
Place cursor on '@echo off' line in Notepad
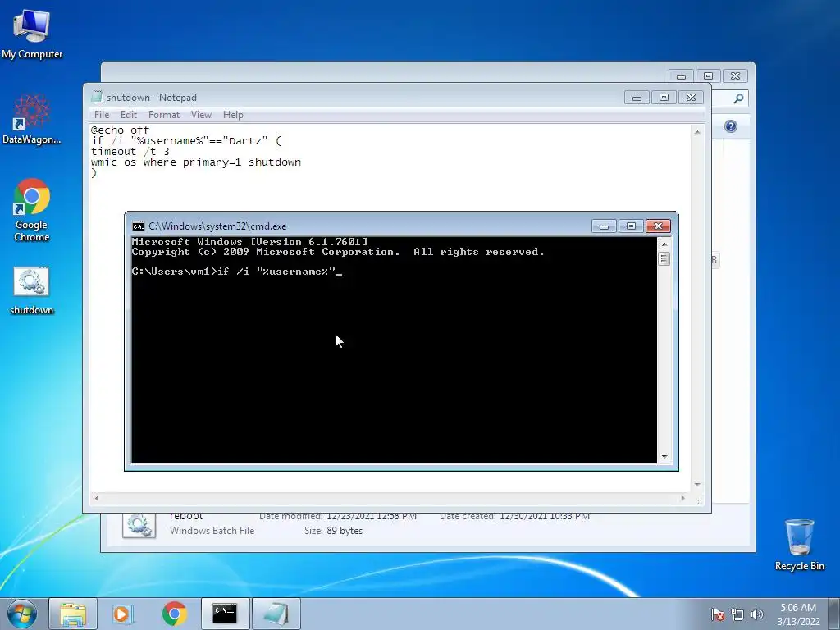tap(120, 130)
